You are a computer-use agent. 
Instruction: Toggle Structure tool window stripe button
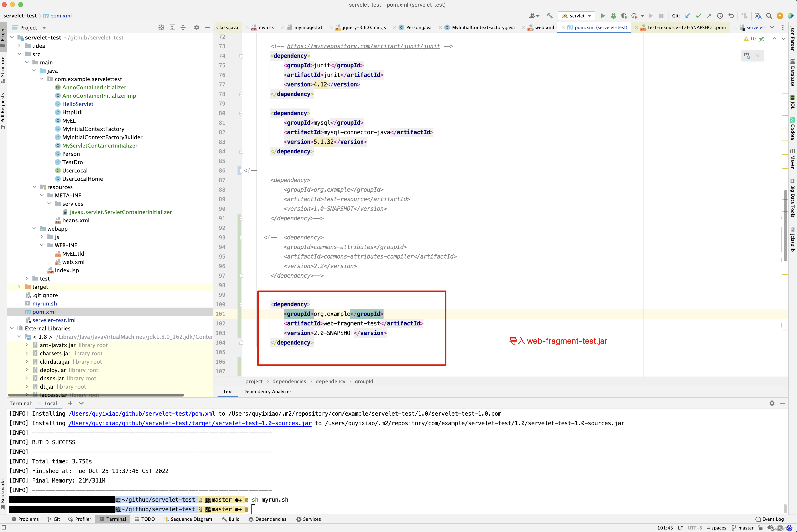3,70
